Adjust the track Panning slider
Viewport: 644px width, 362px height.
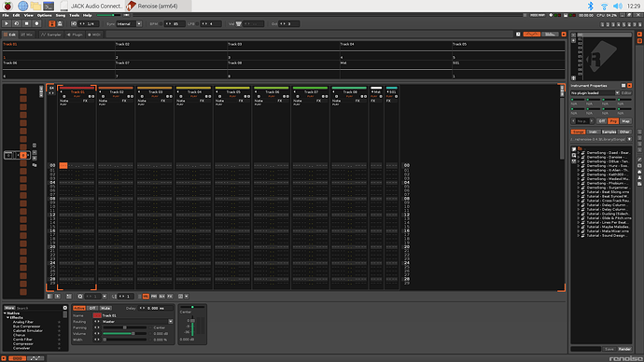click(125, 327)
